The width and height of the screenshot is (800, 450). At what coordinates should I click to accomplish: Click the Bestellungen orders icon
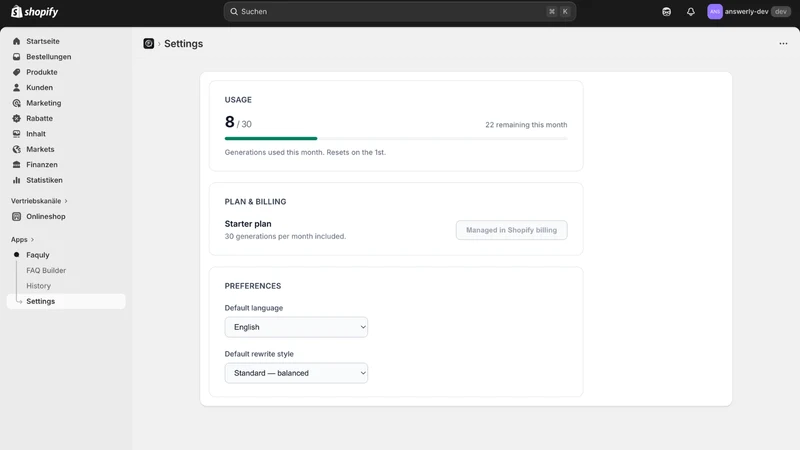[x=16, y=57]
